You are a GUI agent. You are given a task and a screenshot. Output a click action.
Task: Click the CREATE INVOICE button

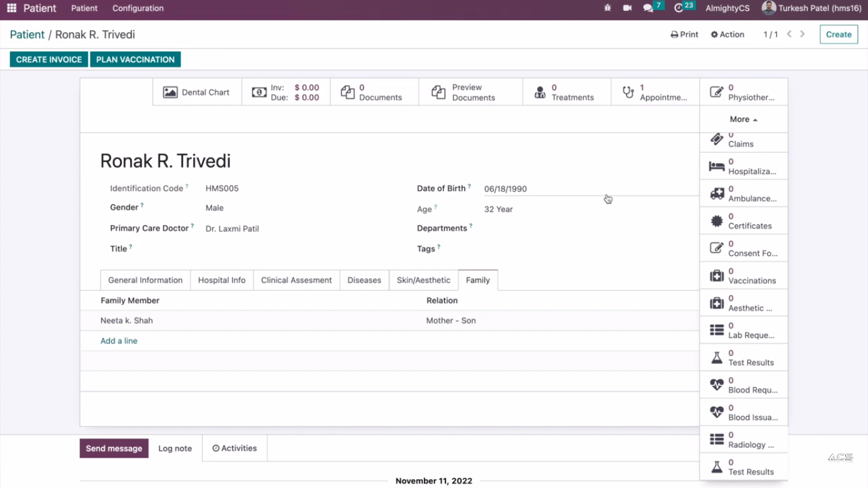pos(49,60)
